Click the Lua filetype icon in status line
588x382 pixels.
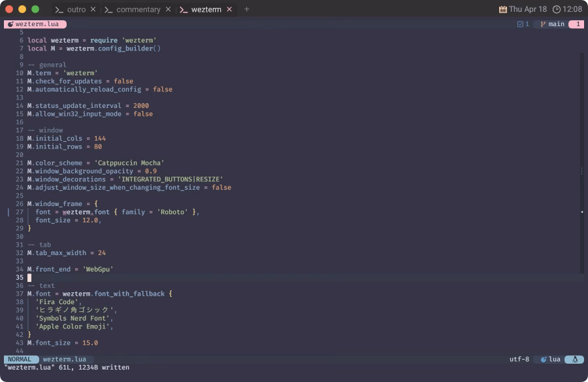[x=544, y=360]
